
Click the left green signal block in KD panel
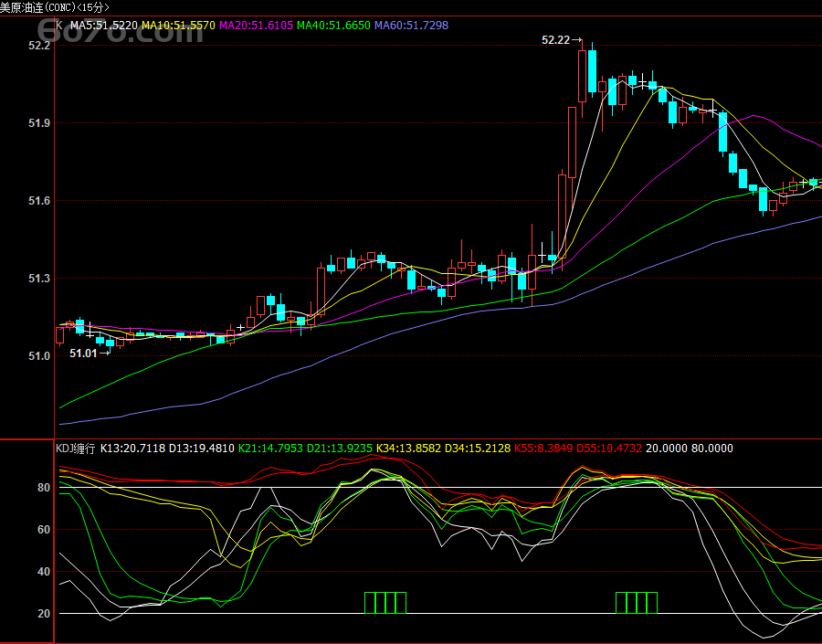(385, 603)
